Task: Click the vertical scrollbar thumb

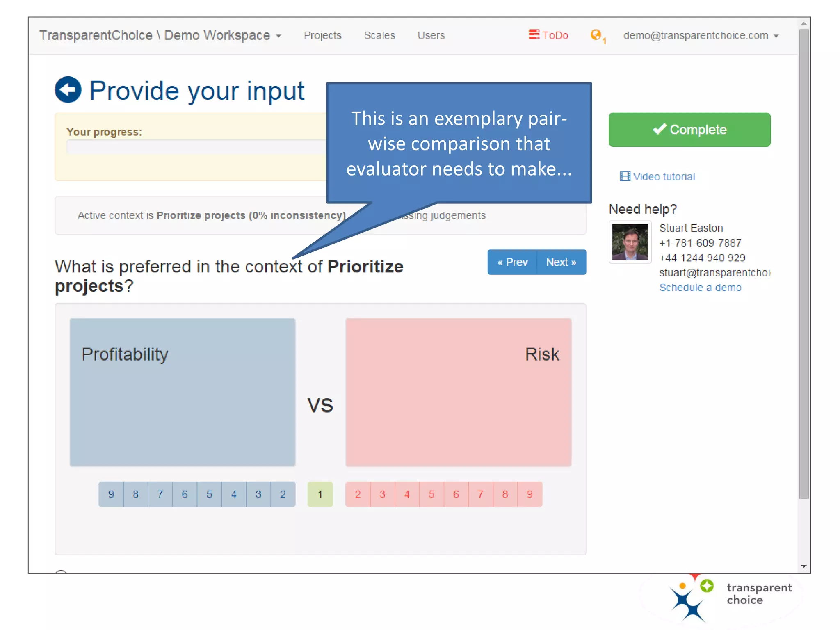Action: pyautogui.click(x=803, y=264)
